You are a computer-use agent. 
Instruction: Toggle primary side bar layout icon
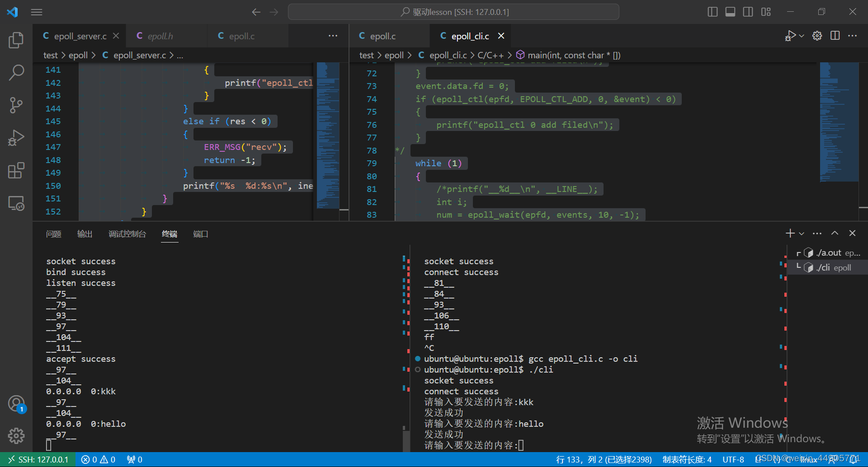tap(712, 12)
